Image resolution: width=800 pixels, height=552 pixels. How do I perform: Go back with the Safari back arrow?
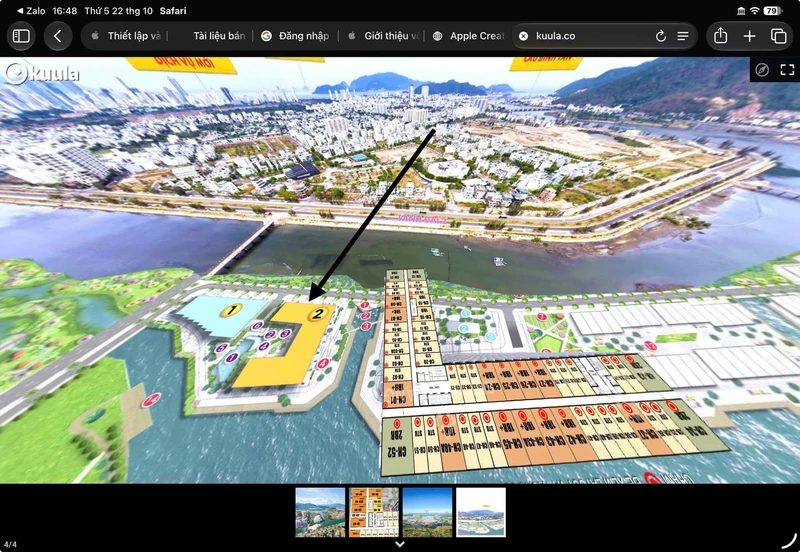pos(58,36)
